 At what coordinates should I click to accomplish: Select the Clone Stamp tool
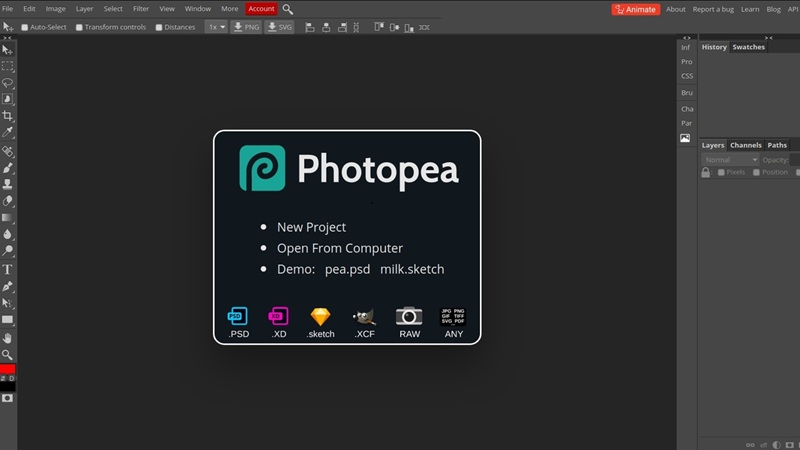click(7, 184)
